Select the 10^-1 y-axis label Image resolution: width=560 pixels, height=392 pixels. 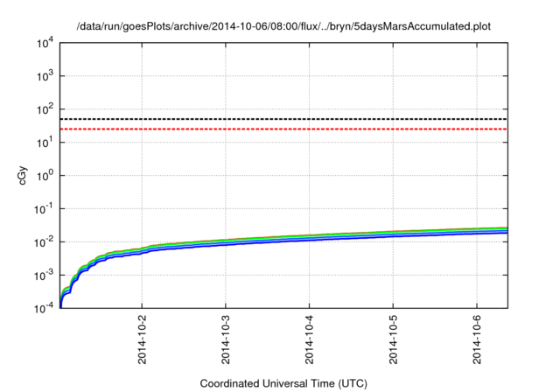click(44, 210)
